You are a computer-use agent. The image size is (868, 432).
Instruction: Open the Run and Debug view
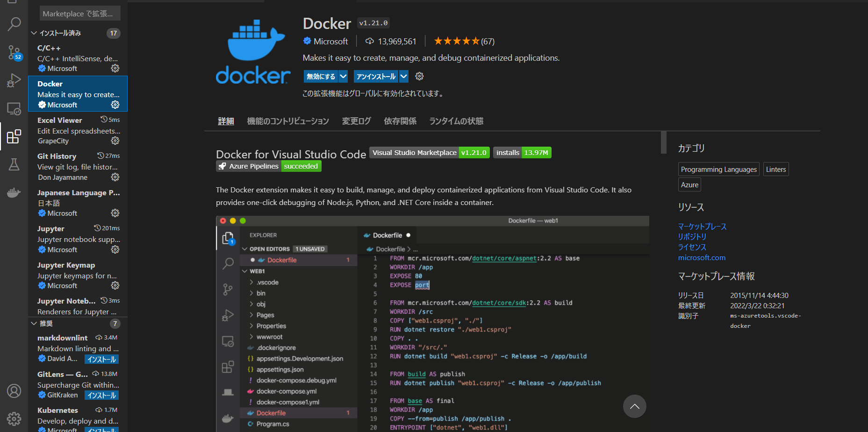tap(14, 80)
